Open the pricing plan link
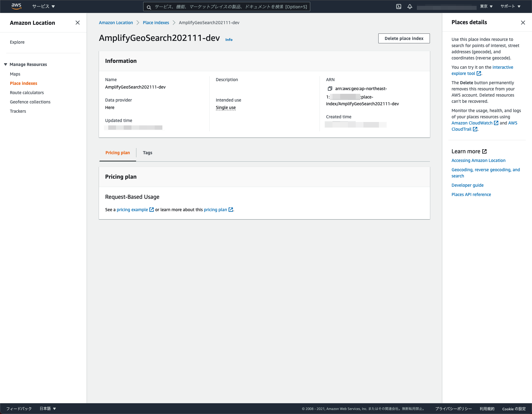The height and width of the screenshot is (414, 532). coord(218,210)
